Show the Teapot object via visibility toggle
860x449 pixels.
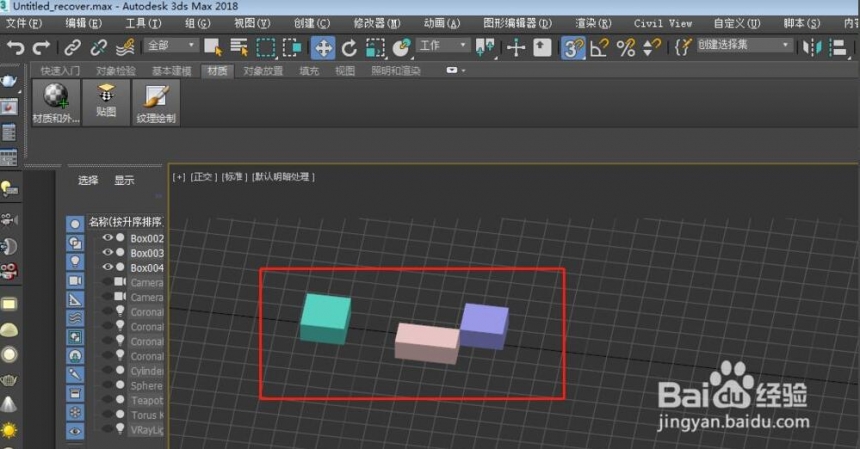tap(108, 400)
